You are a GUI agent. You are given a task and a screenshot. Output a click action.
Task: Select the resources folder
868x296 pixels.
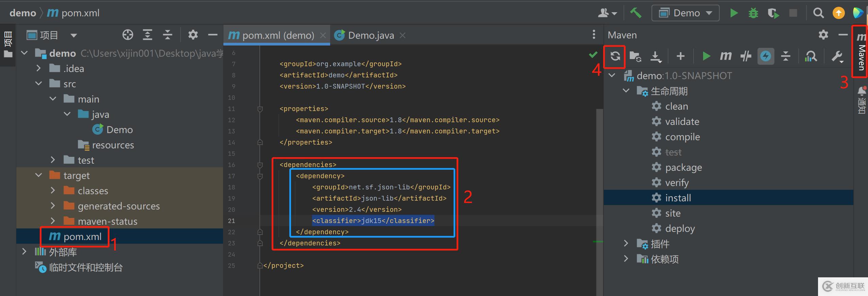[106, 145]
